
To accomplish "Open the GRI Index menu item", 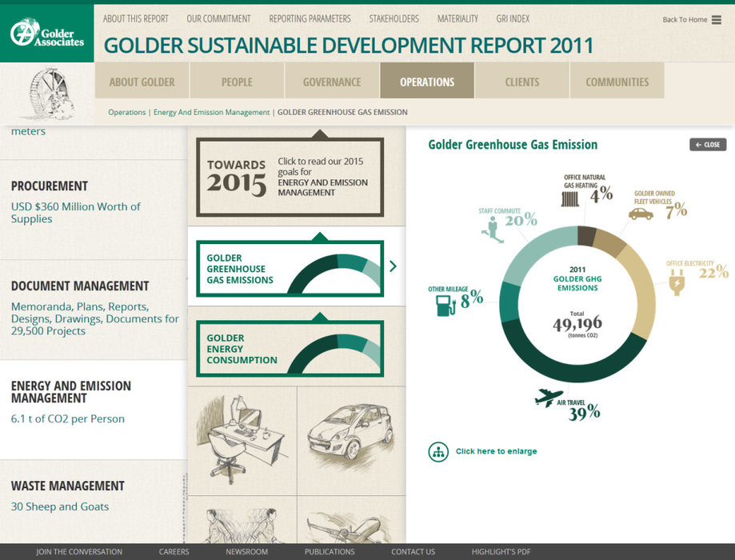I will click(513, 18).
